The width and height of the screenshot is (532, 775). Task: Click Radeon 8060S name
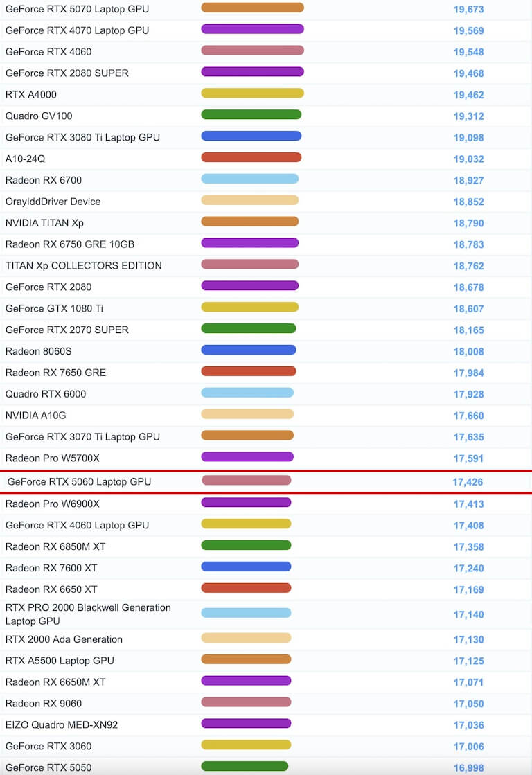(x=39, y=351)
